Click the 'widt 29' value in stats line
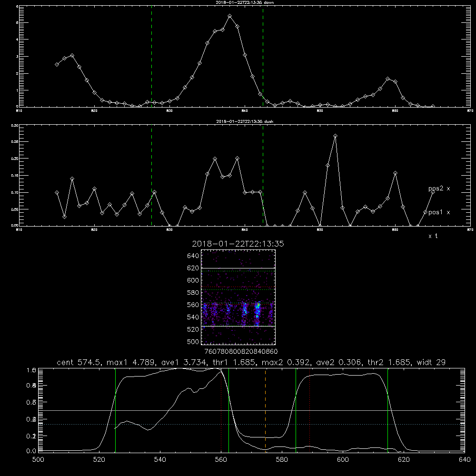The height and width of the screenshot is (476, 476). 431,362
